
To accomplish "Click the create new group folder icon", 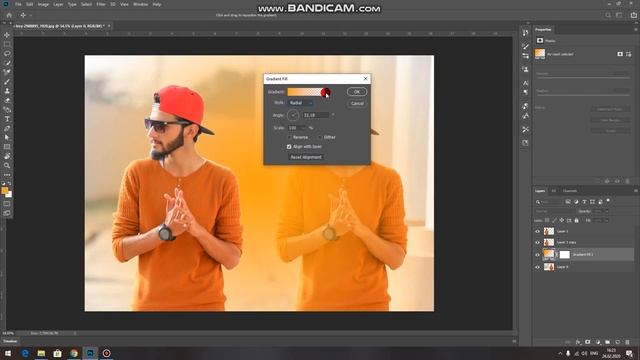I will 607,342.
